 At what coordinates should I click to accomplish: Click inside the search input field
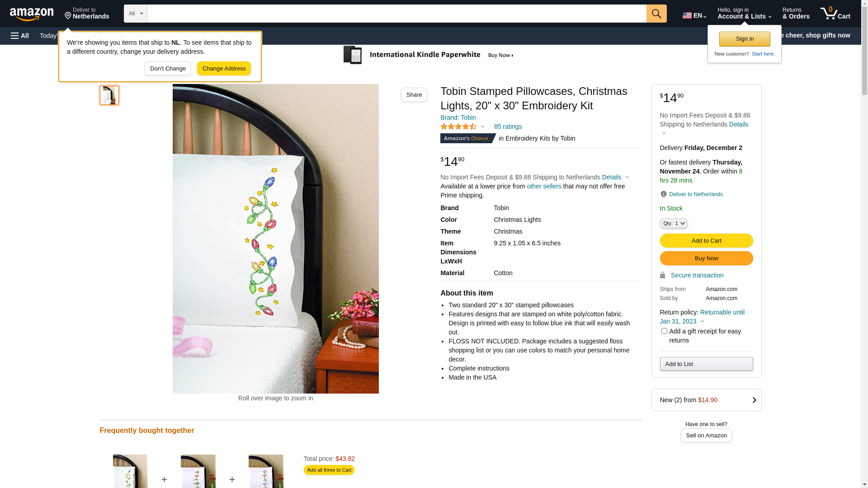coord(396,14)
